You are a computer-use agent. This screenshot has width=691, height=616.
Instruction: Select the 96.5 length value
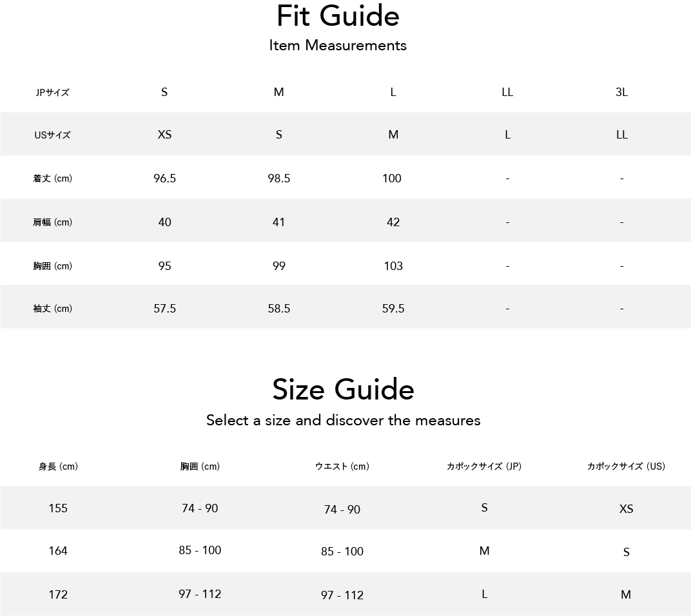(164, 178)
